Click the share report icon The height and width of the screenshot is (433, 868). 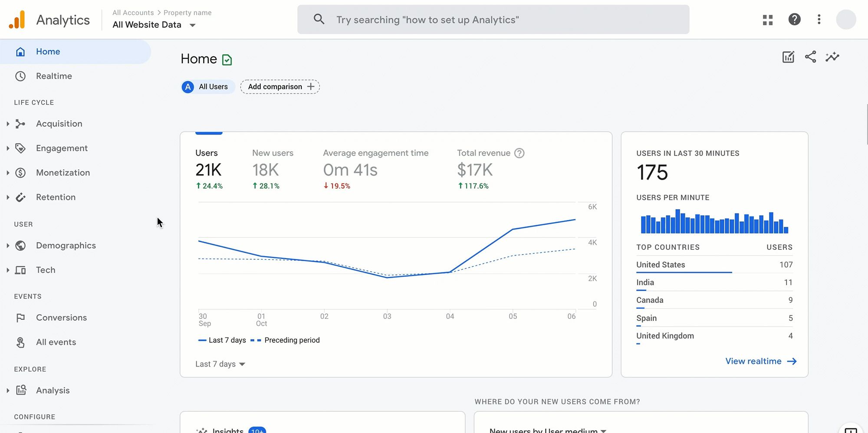click(x=810, y=57)
